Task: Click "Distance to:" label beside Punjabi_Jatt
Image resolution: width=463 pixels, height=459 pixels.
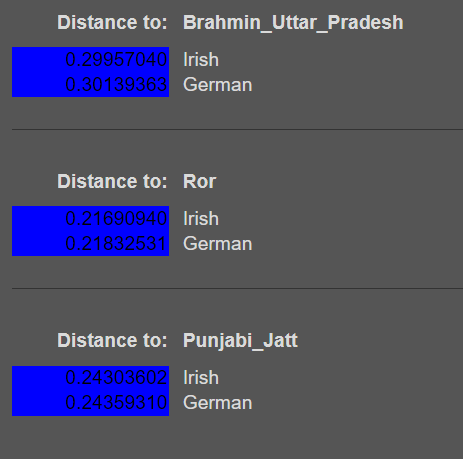Action: (112, 341)
